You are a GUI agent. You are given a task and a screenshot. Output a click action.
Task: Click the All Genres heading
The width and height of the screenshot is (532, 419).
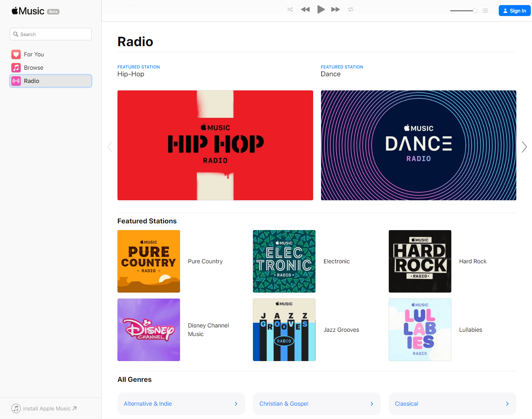click(x=134, y=379)
